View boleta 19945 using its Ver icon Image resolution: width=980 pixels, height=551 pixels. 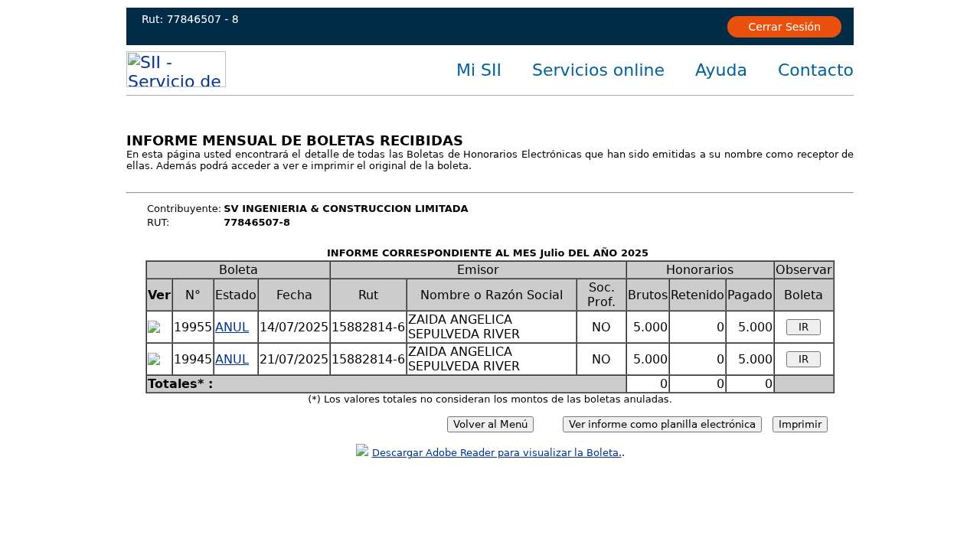pyautogui.click(x=154, y=360)
